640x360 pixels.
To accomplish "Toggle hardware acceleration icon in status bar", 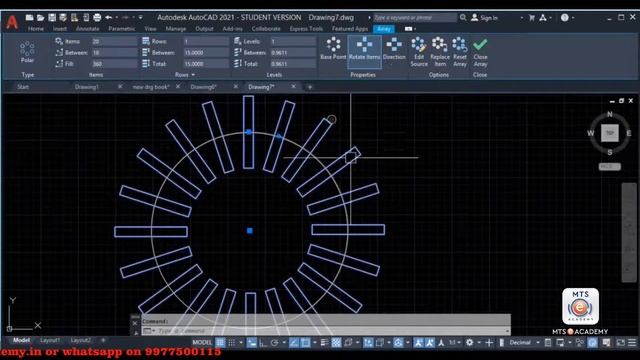I will tap(592, 342).
